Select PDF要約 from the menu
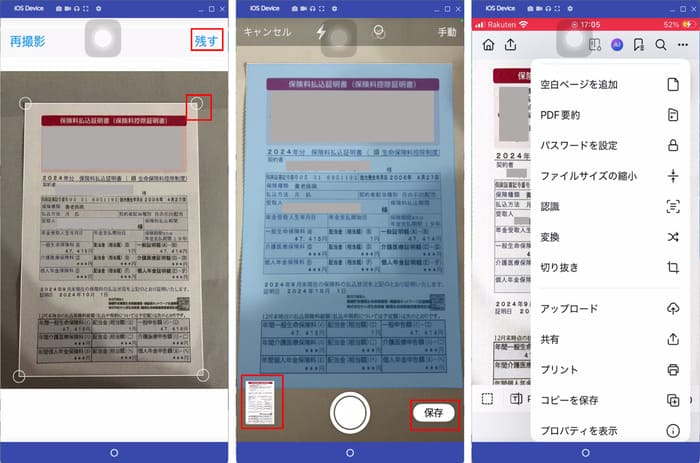This screenshot has height=463, width=700. (x=610, y=115)
